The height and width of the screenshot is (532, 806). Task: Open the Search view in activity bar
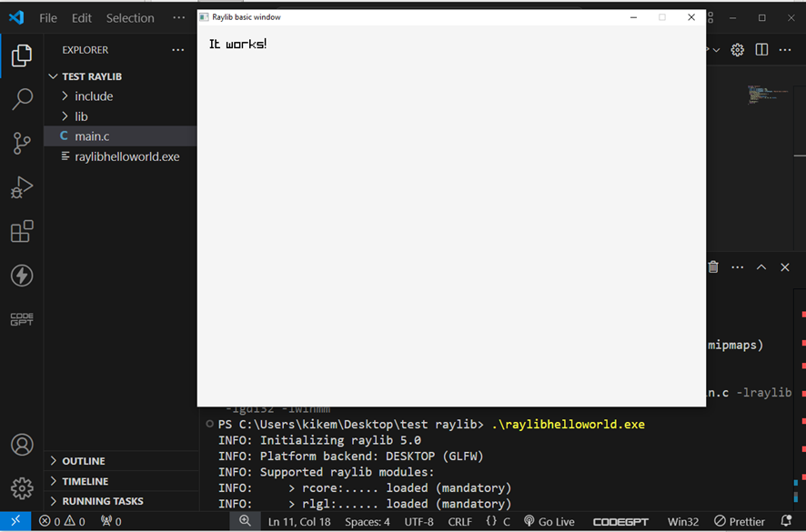tap(22, 99)
